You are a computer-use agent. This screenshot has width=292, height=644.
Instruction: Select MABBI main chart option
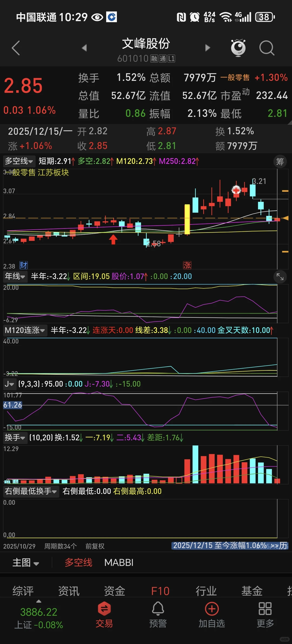pyautogui.click(x=119, y=563)
